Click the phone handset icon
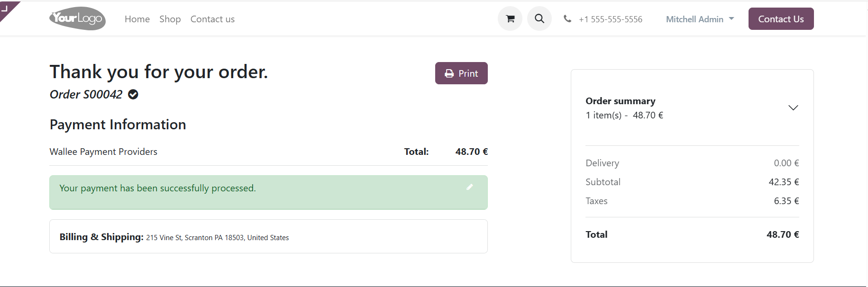Viewport: 868px width, 287px height. 567,19
